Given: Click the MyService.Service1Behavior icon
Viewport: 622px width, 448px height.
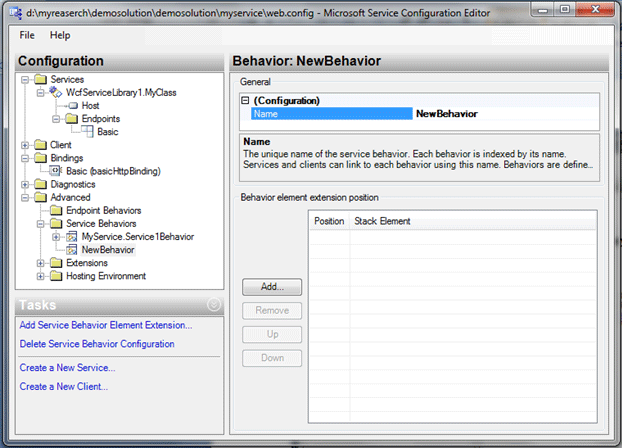Looking at the screenshot, I should [71, 236].
